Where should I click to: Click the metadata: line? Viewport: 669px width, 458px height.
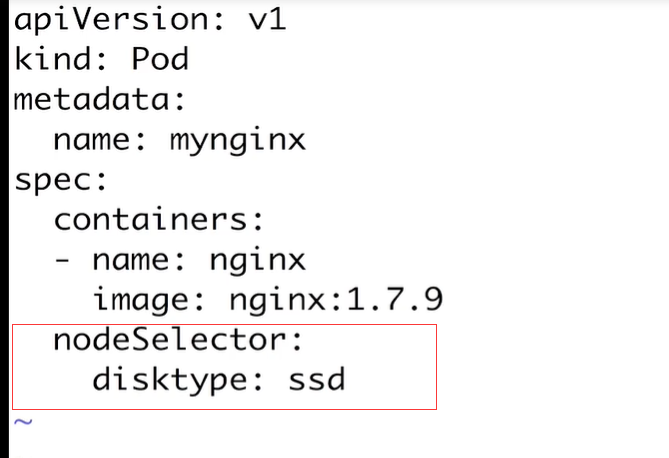pos(101,100)
